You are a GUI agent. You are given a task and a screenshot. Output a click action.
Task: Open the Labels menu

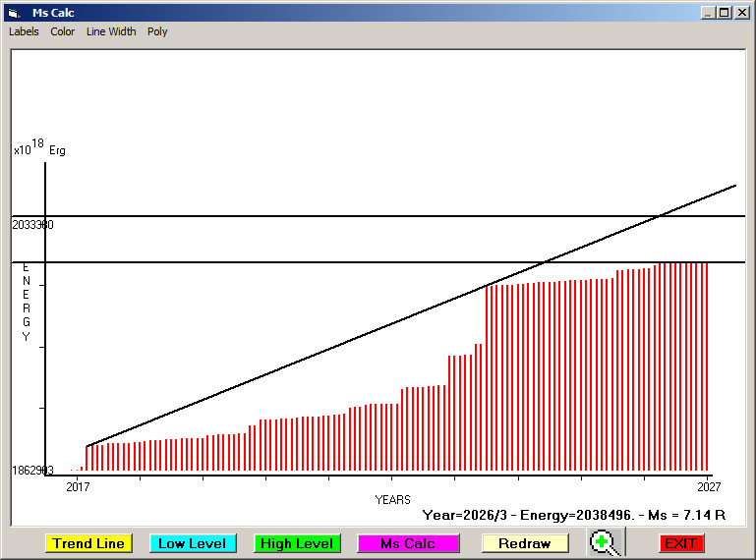coord(24,31)
